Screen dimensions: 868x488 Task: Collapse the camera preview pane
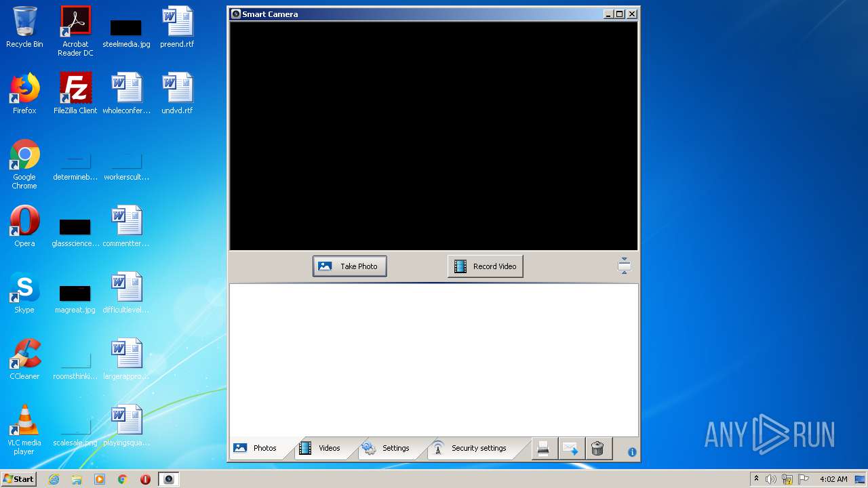(x=625, y=266)
